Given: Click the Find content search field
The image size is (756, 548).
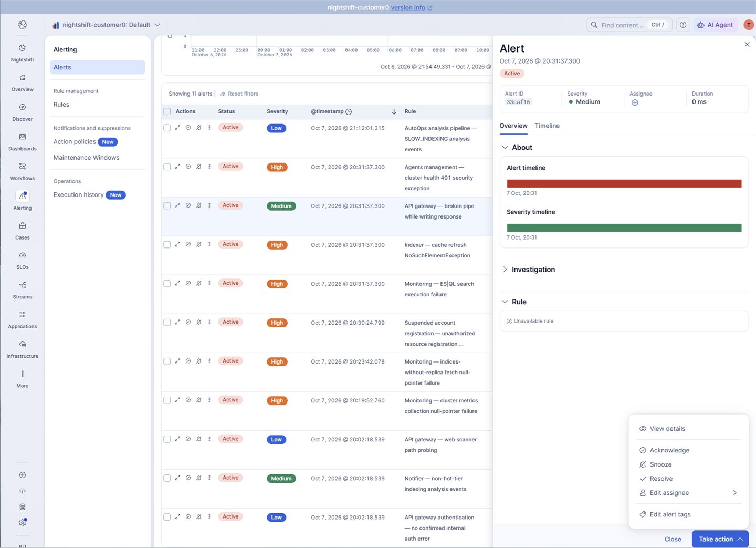Looking at the screenshot, I should [629, 25].
